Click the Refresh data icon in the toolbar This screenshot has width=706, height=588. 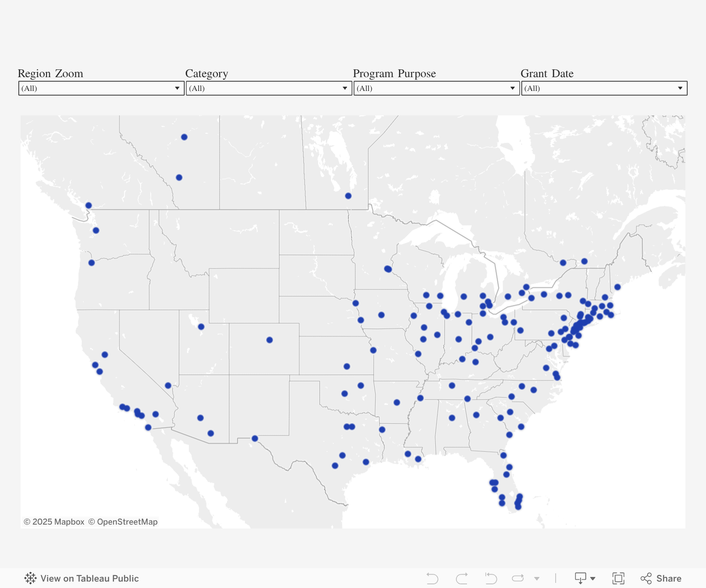pos(518,578)
